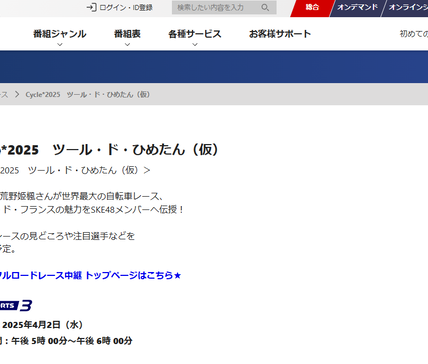Expand the chevron under 番組表

click(x=127, y=44)
